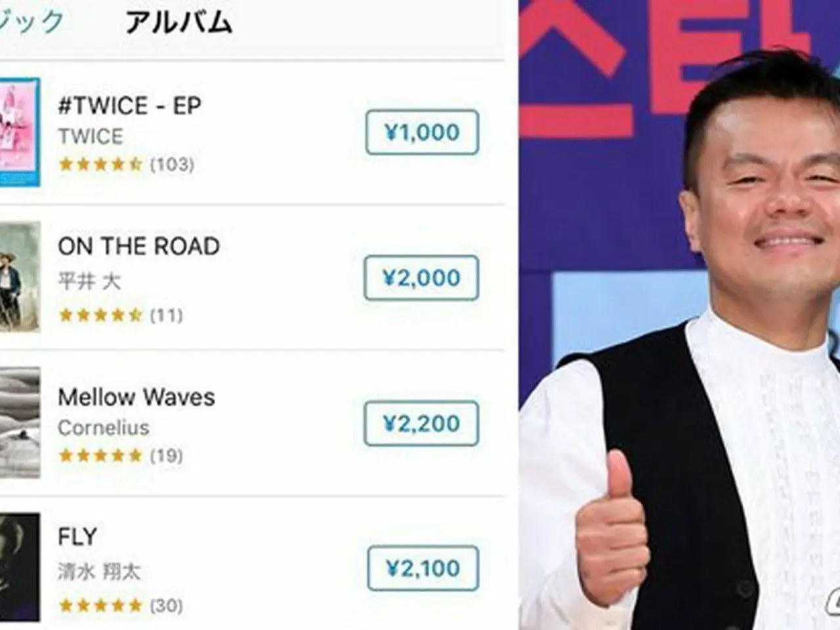840x630 pixels.
Task: Open the FLY album cover
Action: pos(20,568)
